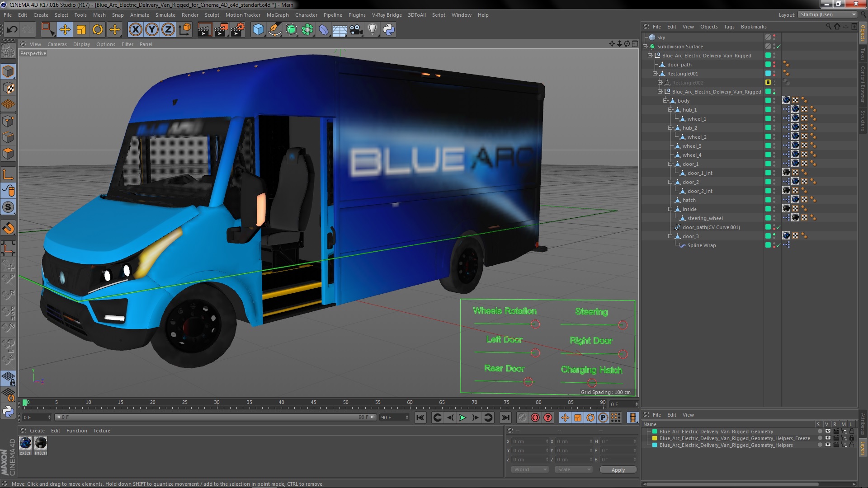The height and width of the screenshot is (488, 868).
Task: Toggle Autokeying button
Action: [x=535, y=418]
